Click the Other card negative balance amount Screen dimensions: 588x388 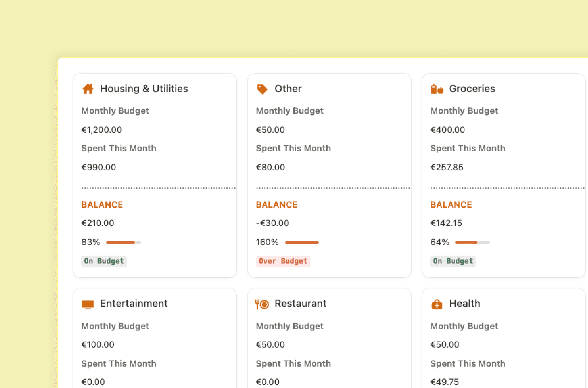(272, 223)
